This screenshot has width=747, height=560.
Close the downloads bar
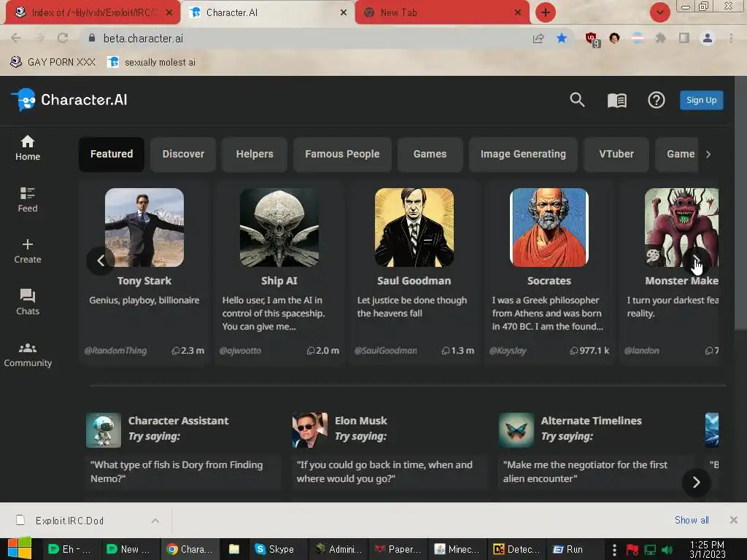tap(733, 520)
